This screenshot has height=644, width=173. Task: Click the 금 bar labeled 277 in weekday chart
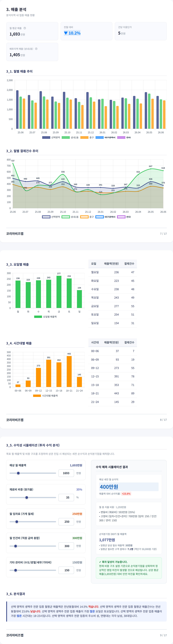click(x=59, y=292)
